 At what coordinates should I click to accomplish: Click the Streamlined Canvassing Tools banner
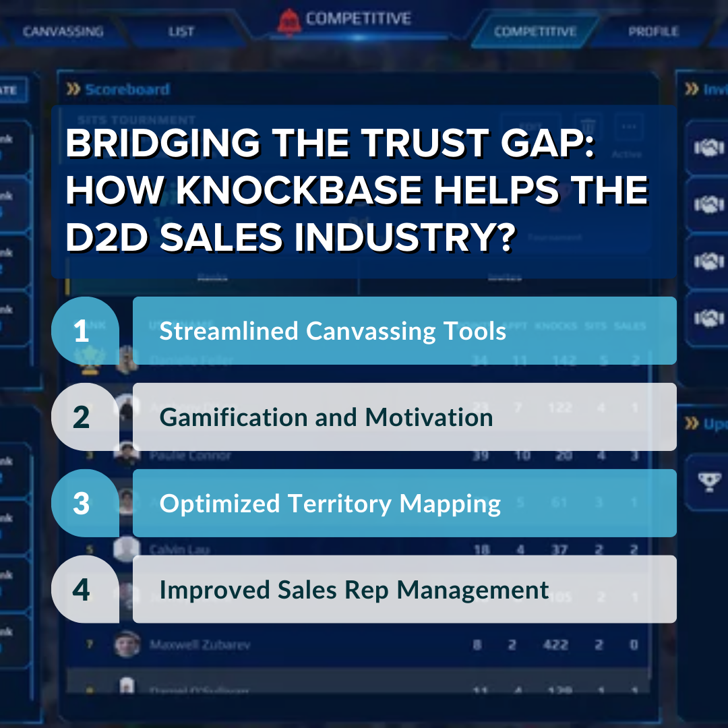coord(404,330)
